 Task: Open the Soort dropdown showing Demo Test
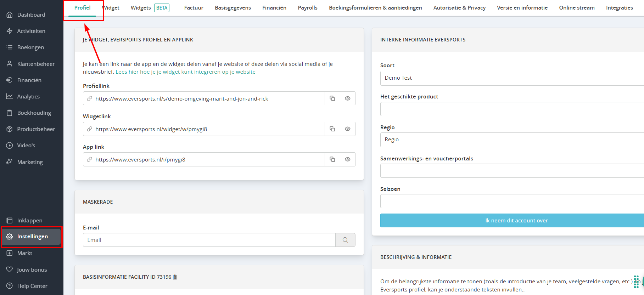coord(512,78)
